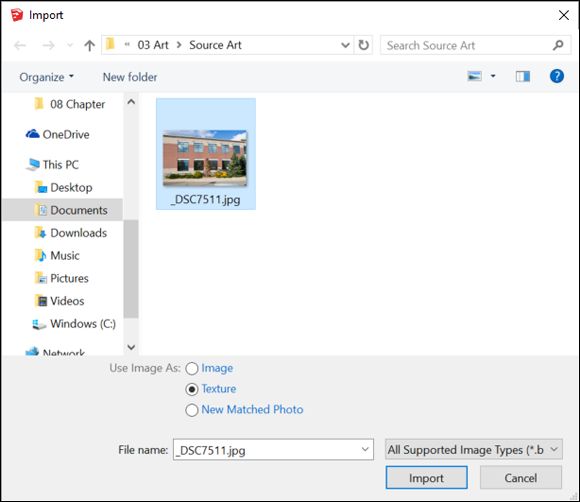Toggle the preview pane icon
Image resolution: width=580 pixels, height=502 pixels.
[523, 77]
